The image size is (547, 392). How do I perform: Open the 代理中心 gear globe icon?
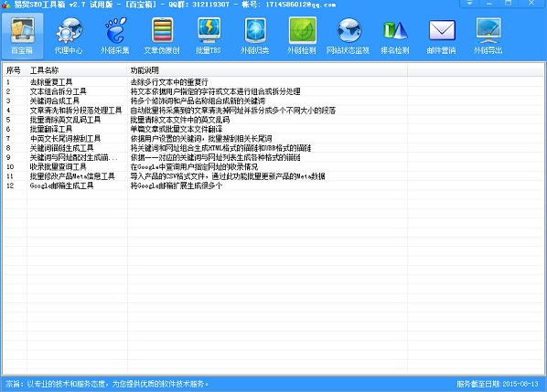(69, 36)
